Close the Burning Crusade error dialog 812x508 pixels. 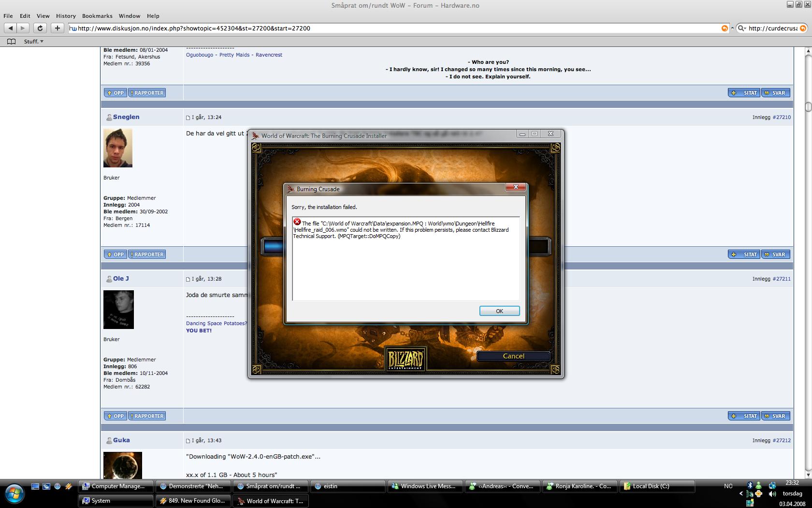click(x=516, y=187)
